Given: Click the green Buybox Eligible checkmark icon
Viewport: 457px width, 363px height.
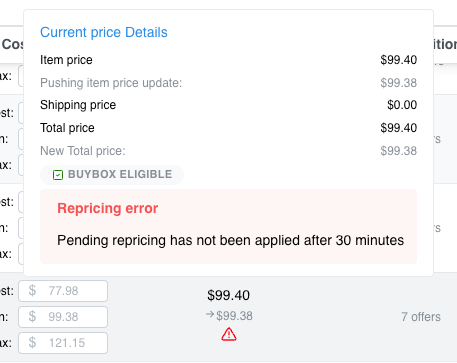Looking at the screenshot, I should [58, 175].
